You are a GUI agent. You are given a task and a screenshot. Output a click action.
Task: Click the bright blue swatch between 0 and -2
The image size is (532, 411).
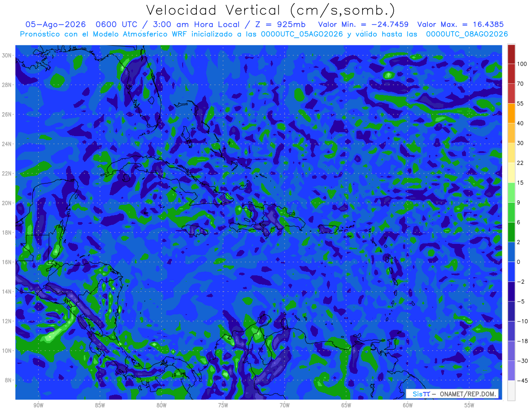pos(511,272)
